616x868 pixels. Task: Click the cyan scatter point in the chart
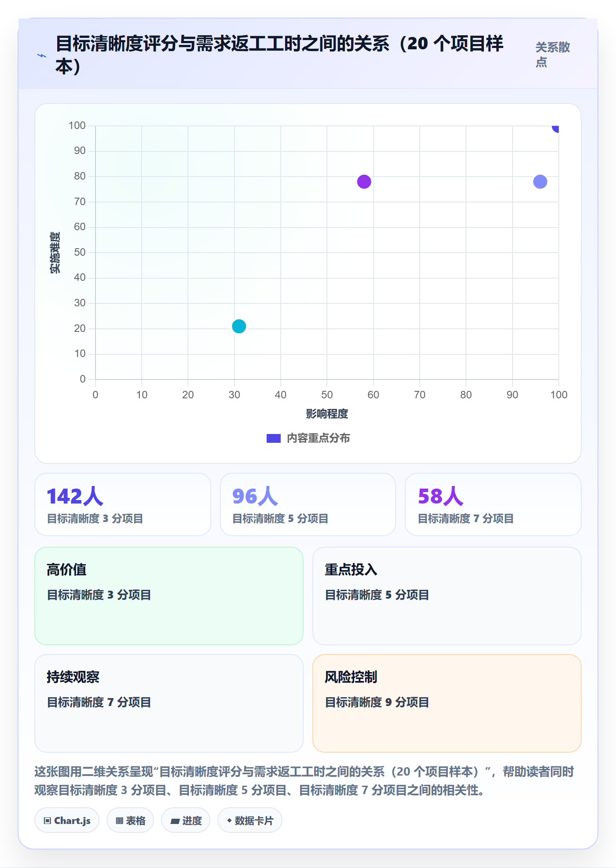pyautogui.click(x=239, y=327)
